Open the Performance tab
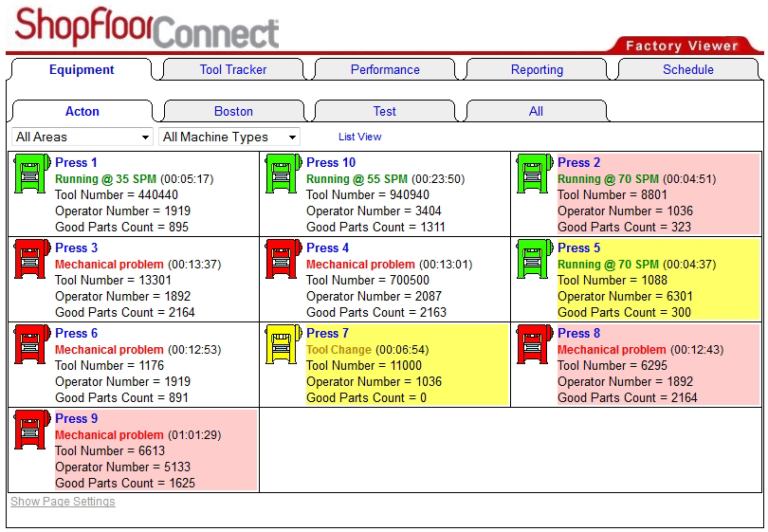Viewport: 768px width, 532px height. coord(385,69)
